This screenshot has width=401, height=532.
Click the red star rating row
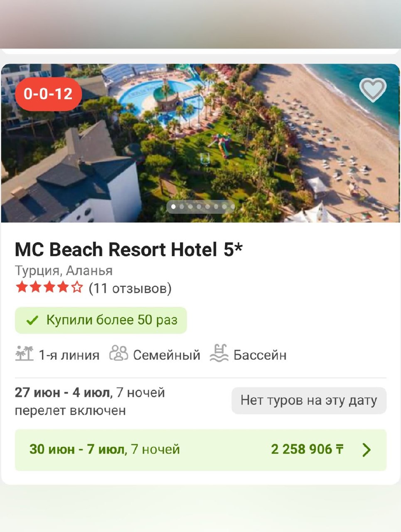pyautogui.click(x=49, y=287)
